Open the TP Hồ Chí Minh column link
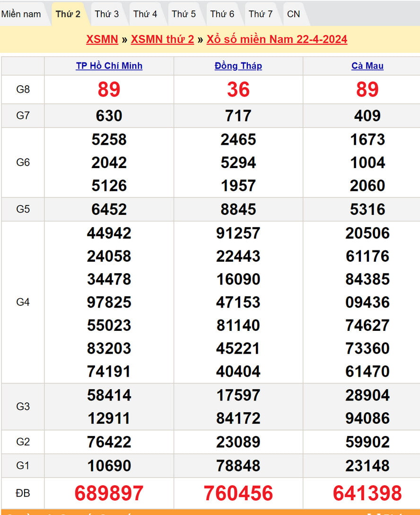Image resolution: width=420 pixels, height=515 pixels. [109, 66]
